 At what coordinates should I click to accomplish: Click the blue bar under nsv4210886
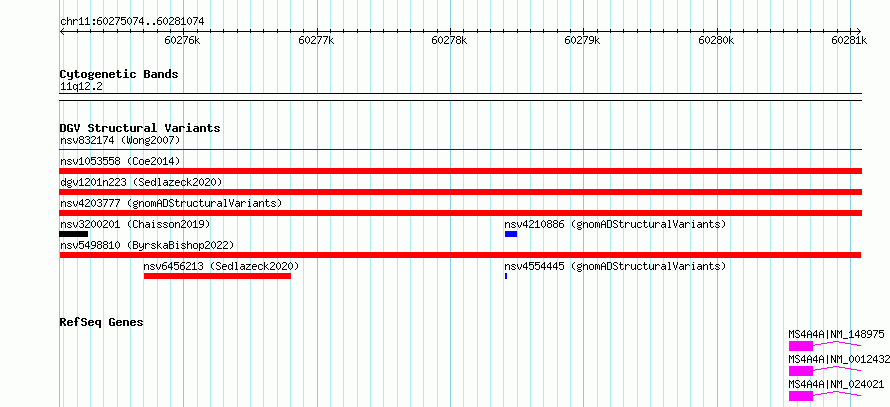coord(511,234)
